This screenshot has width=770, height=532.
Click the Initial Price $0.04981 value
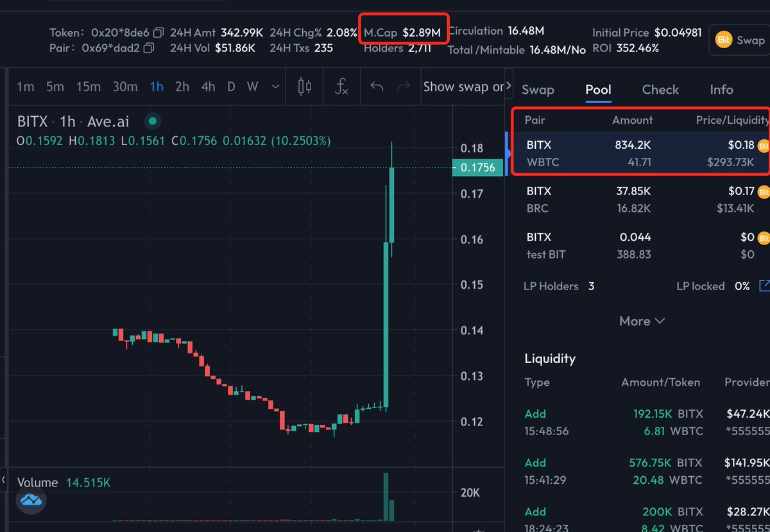tap(678, 32)
